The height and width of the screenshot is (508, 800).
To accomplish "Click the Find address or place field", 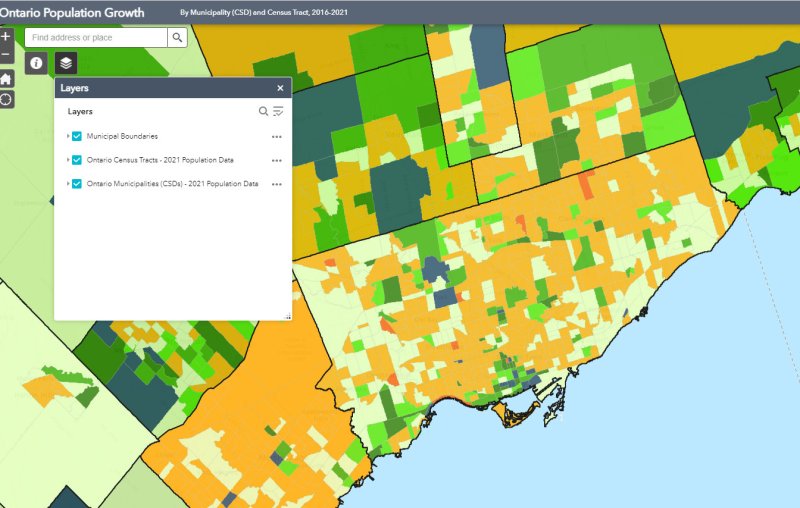I will (x=95, y=38).
